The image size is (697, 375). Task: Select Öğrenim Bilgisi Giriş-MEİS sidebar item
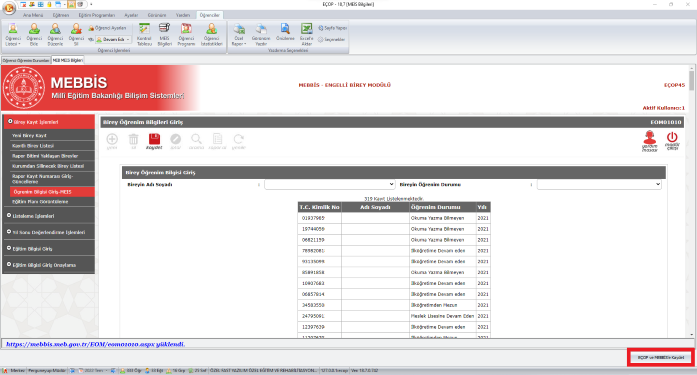(x=52, y=192)
